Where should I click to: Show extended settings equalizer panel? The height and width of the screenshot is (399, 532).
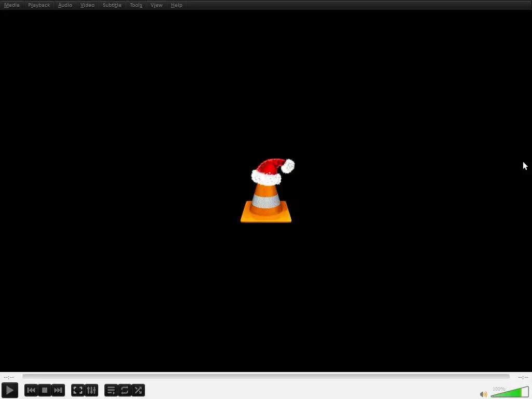click(91, 390)
